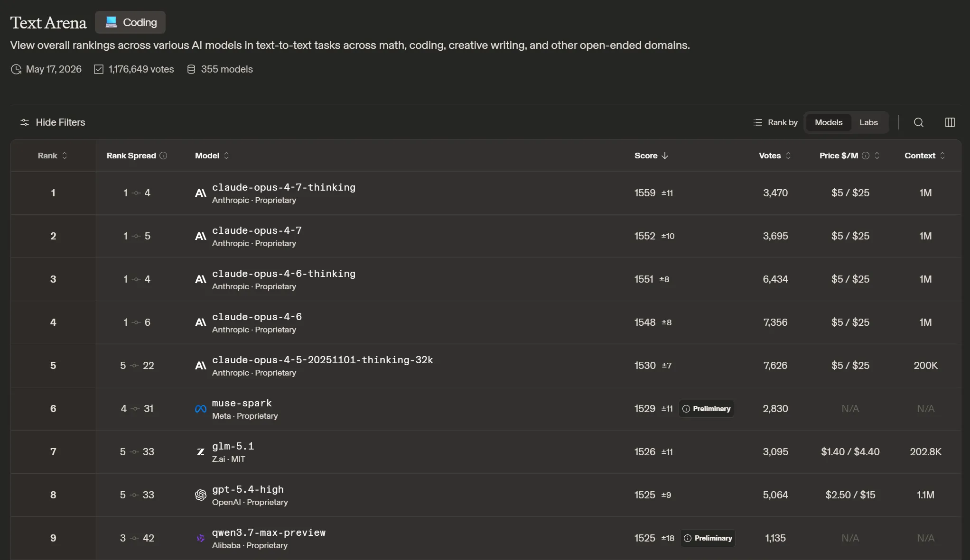Click the Hide Filters sliders icon

pos(25,122)
